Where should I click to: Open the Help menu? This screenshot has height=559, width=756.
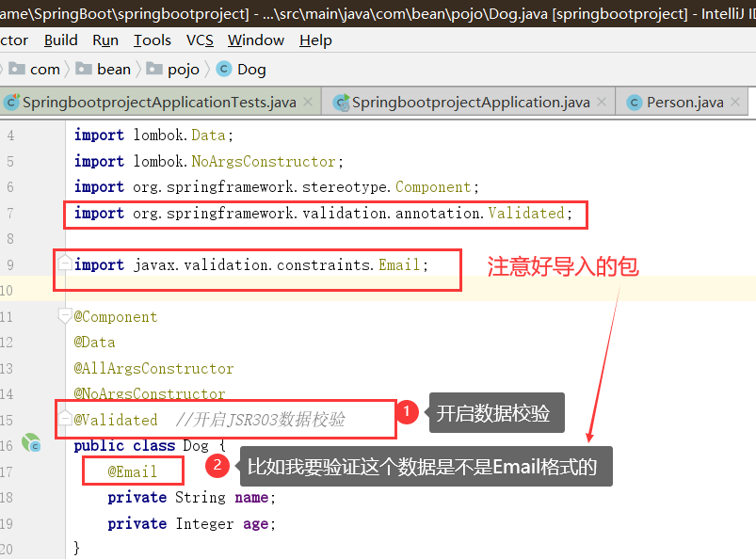(315, 40)
